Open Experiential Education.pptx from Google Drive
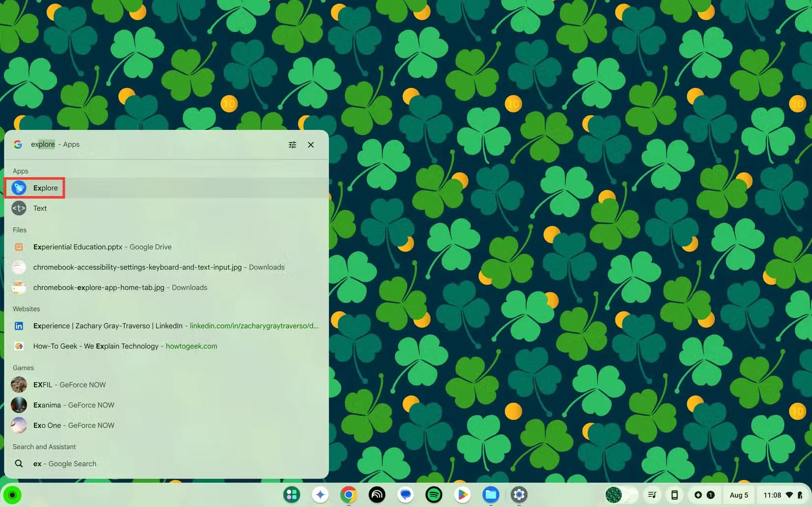Screen dimensions: 812x507 102,246
